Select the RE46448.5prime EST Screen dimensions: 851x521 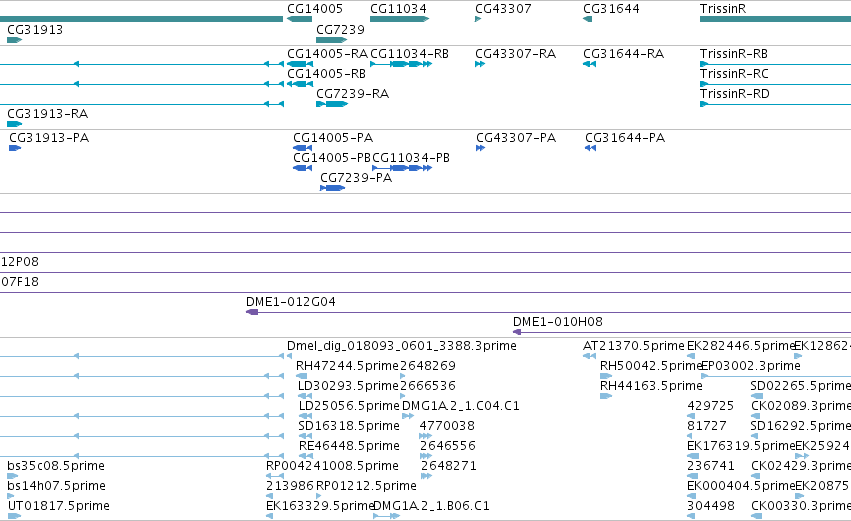tap(306, 456)
